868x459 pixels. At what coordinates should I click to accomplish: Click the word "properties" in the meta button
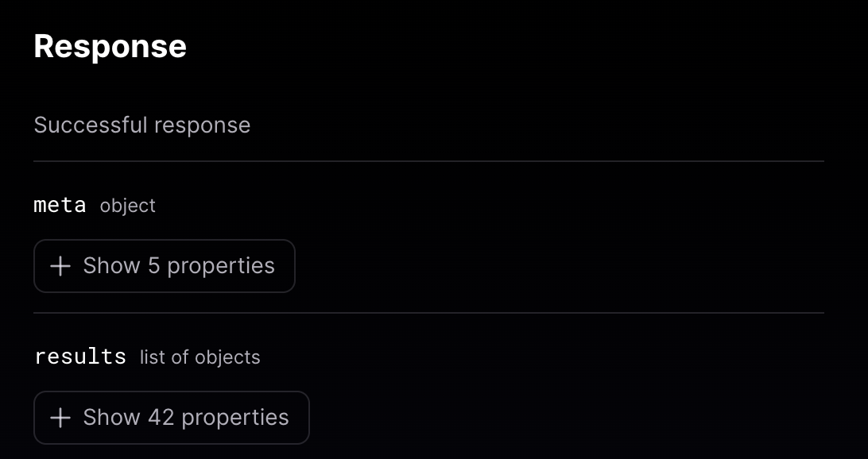(221, 266)
